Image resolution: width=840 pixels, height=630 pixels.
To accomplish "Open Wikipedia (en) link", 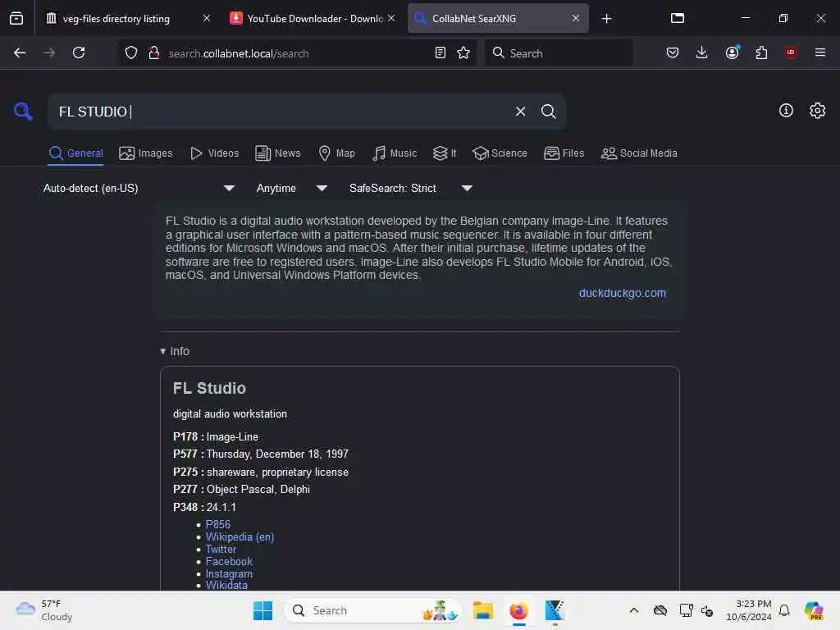I will point(240,536).
